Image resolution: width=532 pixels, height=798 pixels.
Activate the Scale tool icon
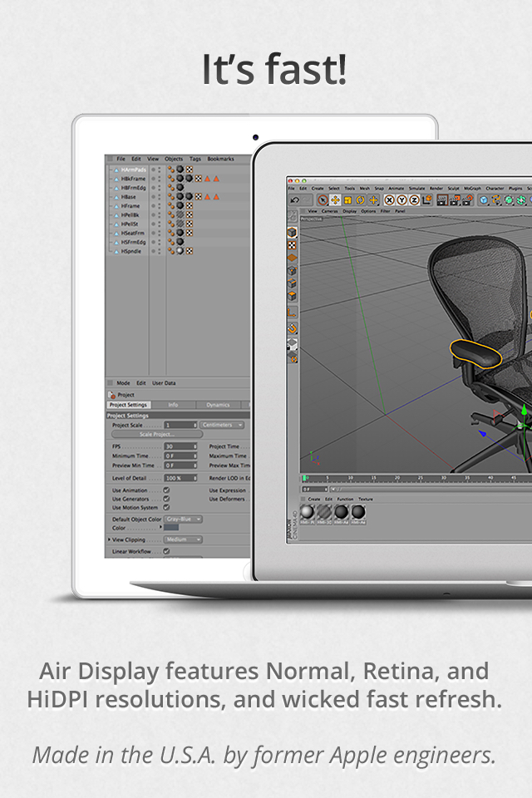coord(347,200)
